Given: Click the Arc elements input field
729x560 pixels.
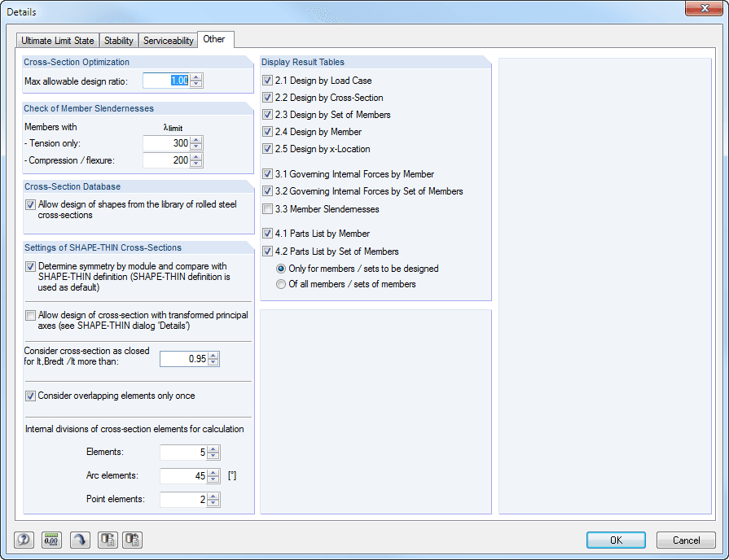Looking at the screenshot, I should click(183, 476).
